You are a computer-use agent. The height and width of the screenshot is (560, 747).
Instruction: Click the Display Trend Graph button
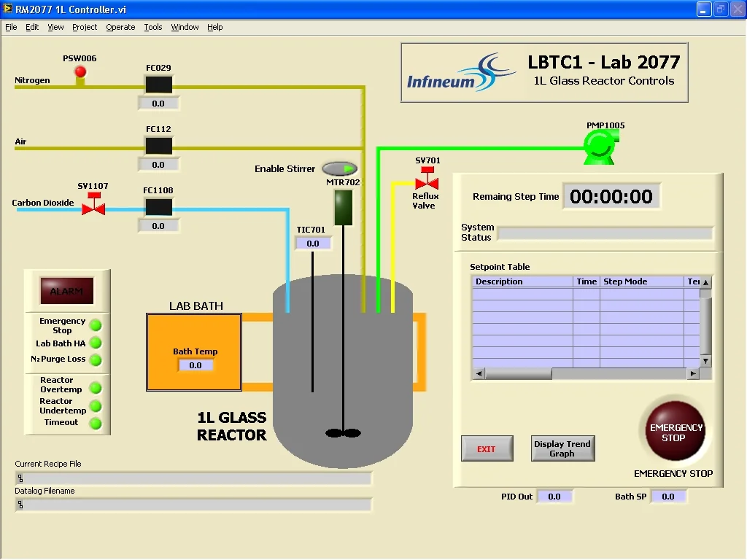(562, 448)
